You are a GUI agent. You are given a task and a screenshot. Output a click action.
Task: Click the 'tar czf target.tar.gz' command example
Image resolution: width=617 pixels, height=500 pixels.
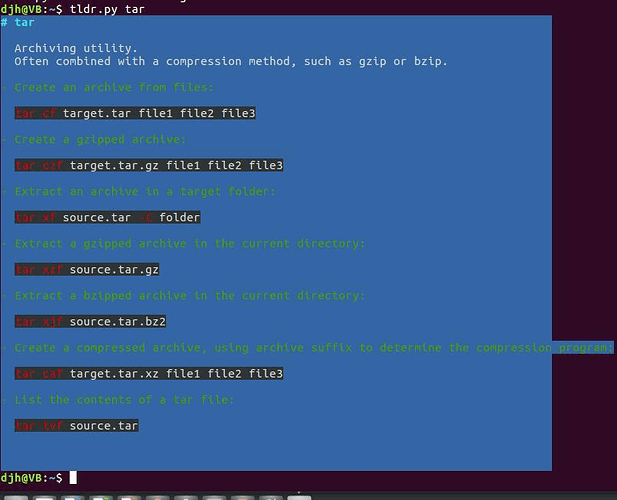[x=149, y=165]
